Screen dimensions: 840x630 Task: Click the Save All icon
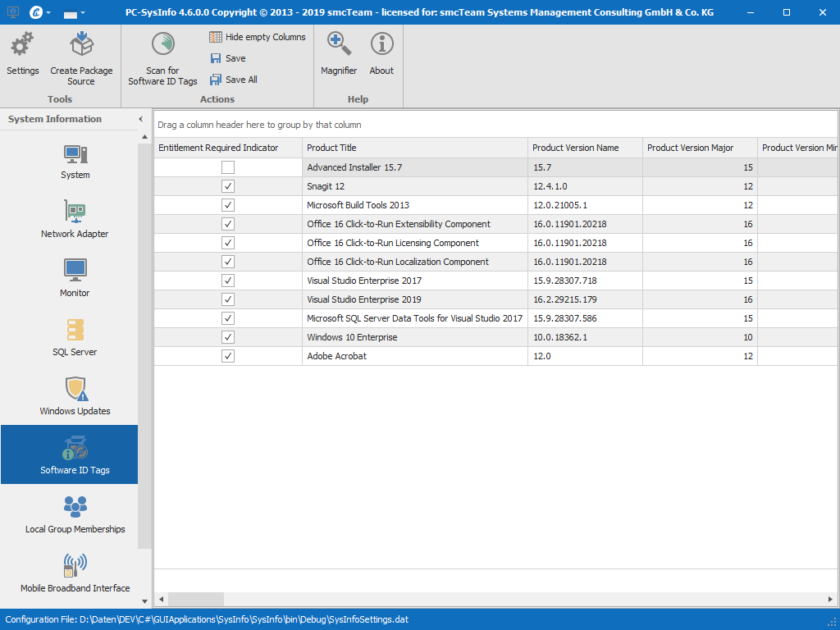coord(216,80)
